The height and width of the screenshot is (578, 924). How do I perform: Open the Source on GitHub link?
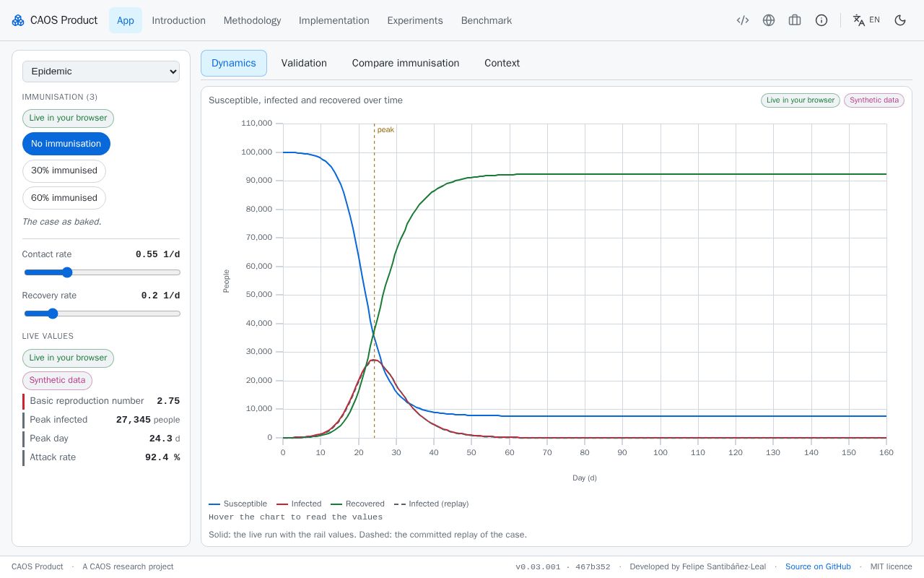click(818, 566)
